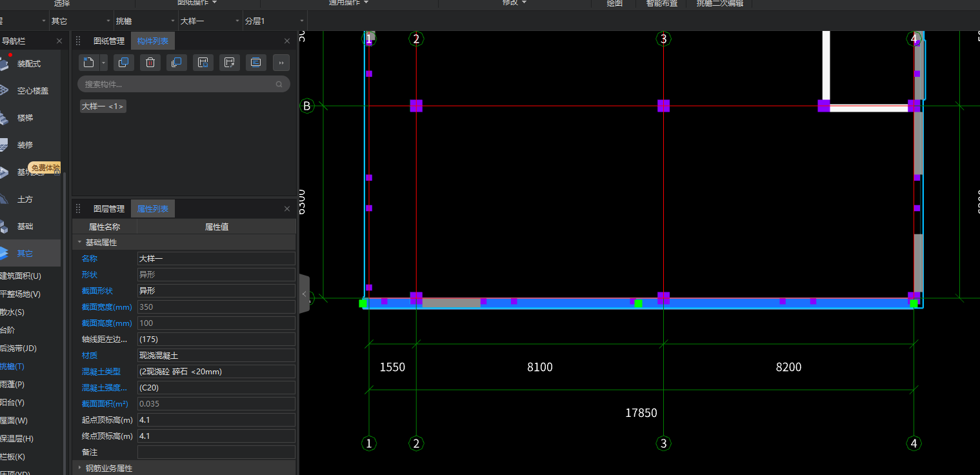Image resolution: width=980 pixels, height=475 pixels.
Task: Click the Save component archive icon
Action: click(203, 63)
